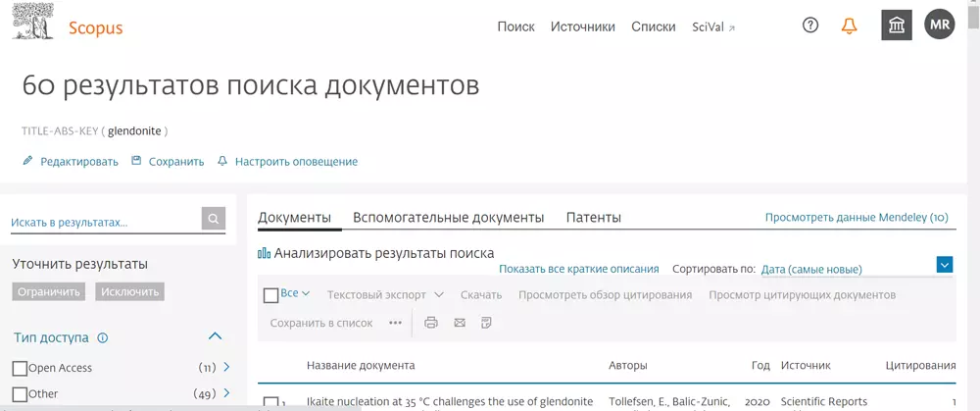Click the magnifier search-in-results button
This screenshot has width=980, height=411.
click(x=213, y=219)
